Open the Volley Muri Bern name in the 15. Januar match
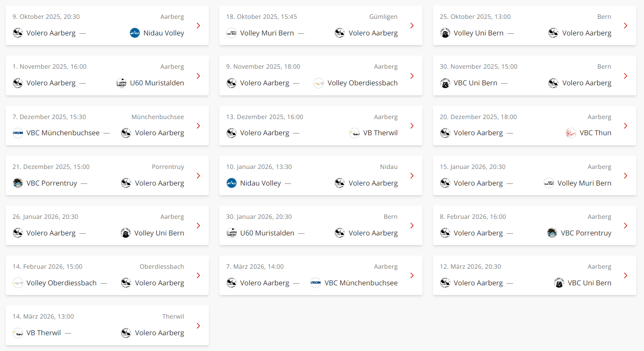 pyautogui.click(x=584, y=183)
